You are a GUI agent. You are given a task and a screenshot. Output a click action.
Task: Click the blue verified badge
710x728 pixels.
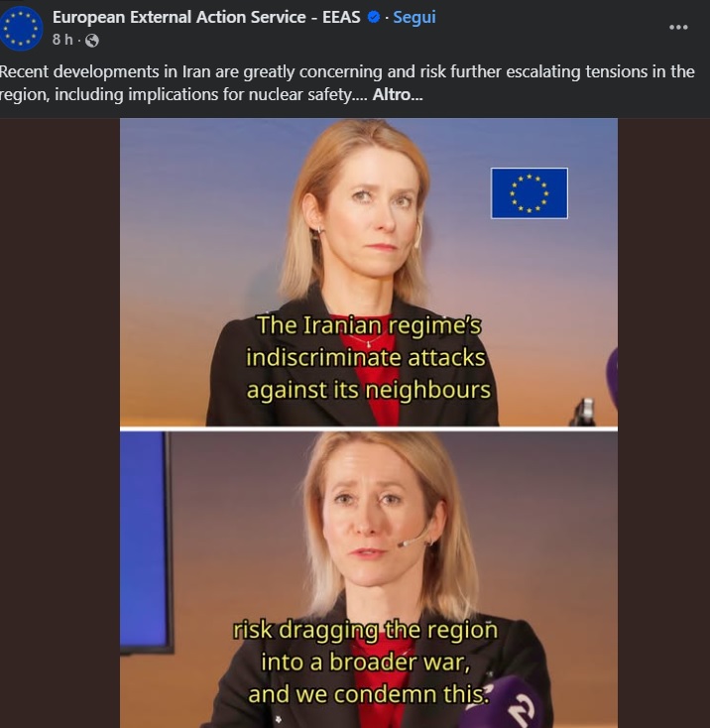pos(374,17)
